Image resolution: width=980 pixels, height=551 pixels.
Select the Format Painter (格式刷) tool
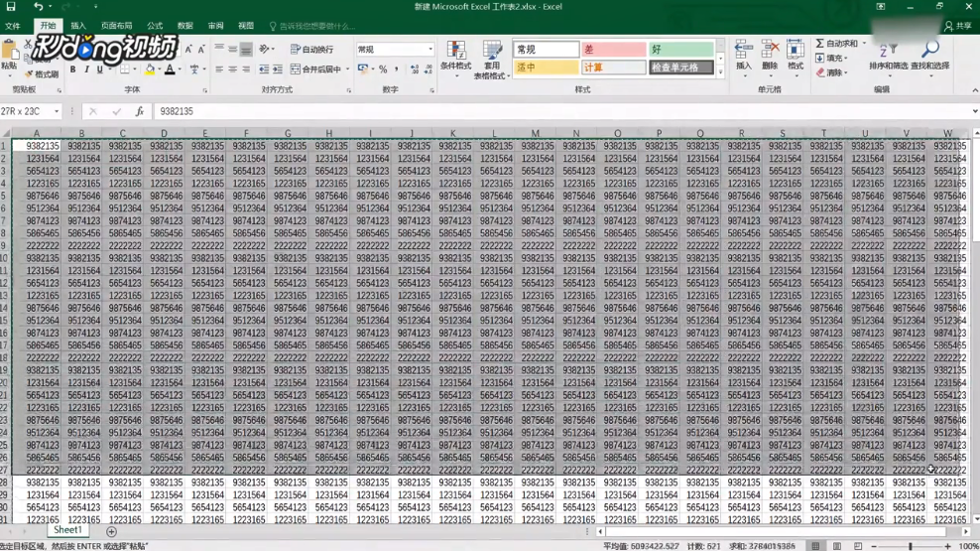(42, 73)
